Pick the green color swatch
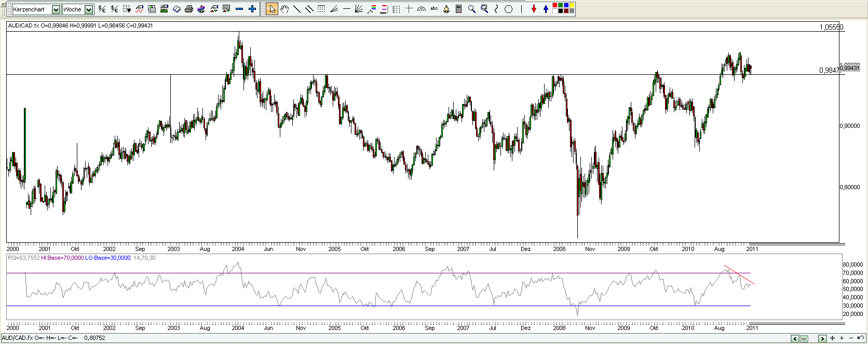Image resolution: width=868 pixels, height=344 pixels. point(561,5)
